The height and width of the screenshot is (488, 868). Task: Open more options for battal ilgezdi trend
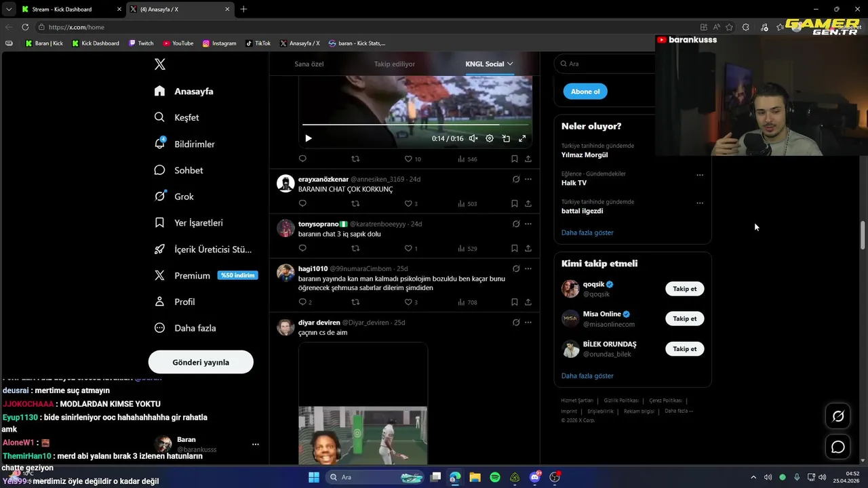point(700,203)
